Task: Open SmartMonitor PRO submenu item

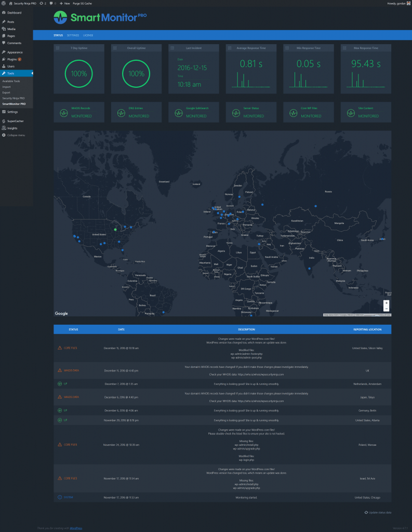Action: (x=14, y=104)
